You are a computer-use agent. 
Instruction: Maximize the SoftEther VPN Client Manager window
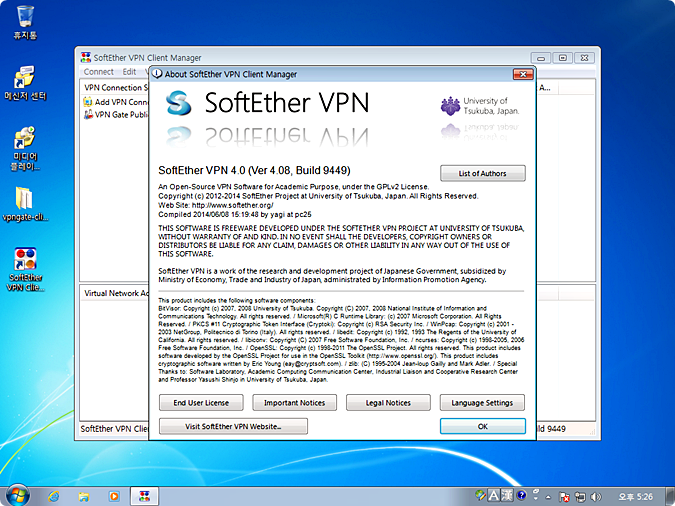[563, 58]
